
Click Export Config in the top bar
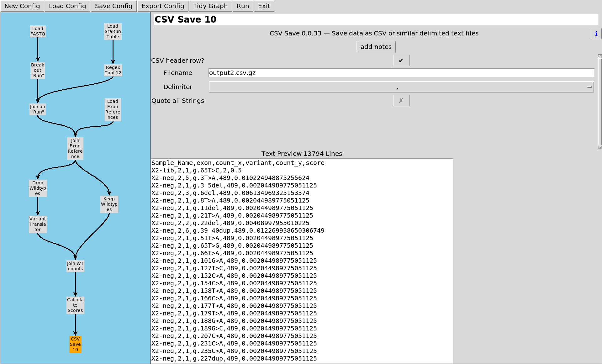(x=163, y=6)
